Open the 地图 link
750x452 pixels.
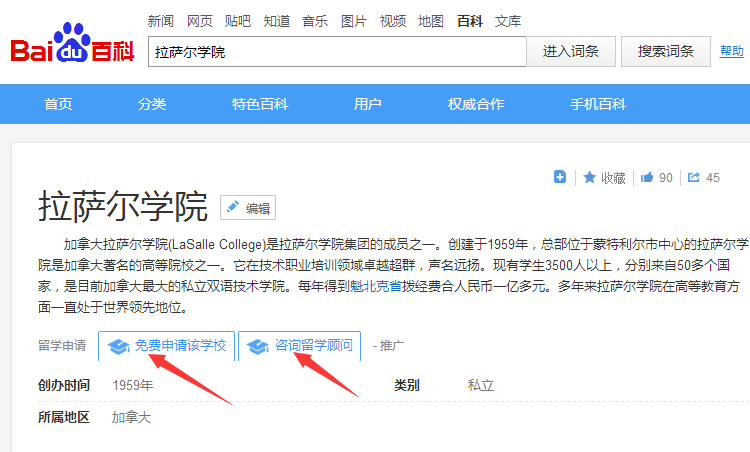point(431,21)
